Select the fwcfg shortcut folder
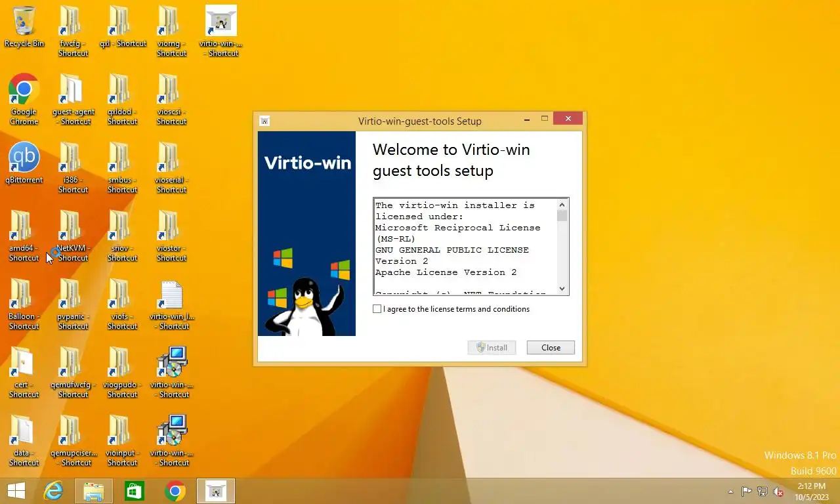Screen dimensions: 840x504 click(x=73, y=31)
